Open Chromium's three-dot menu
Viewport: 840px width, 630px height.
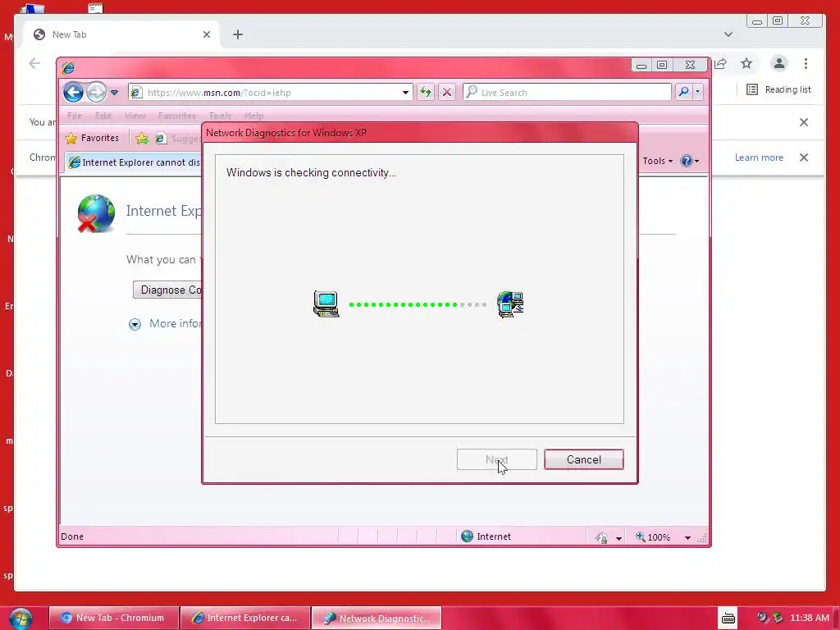pos(806,64)
